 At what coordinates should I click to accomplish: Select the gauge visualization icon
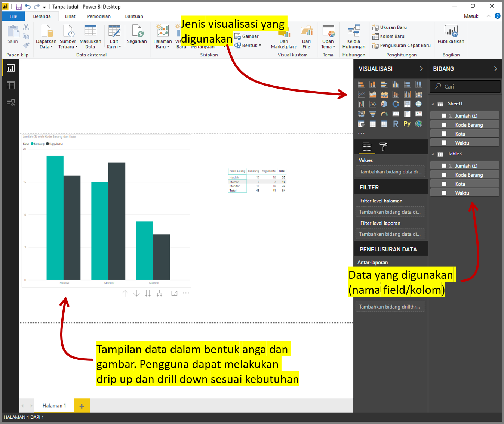384,114
